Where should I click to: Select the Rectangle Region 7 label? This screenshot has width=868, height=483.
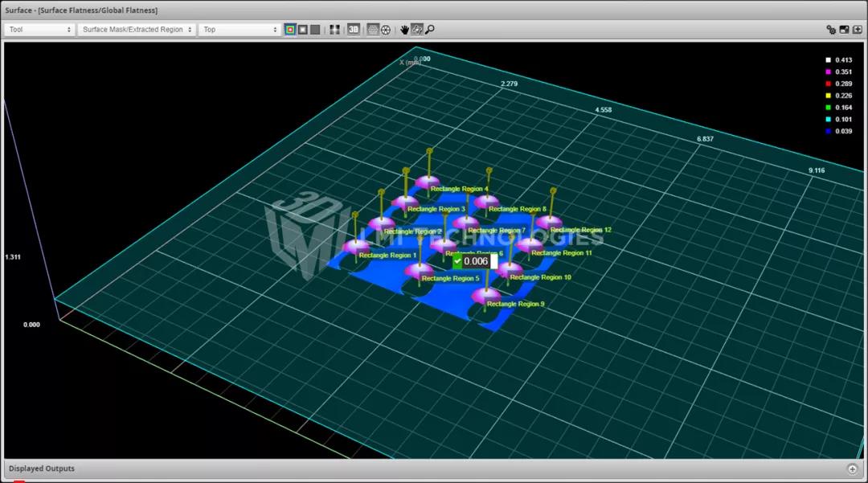[497, 230]
